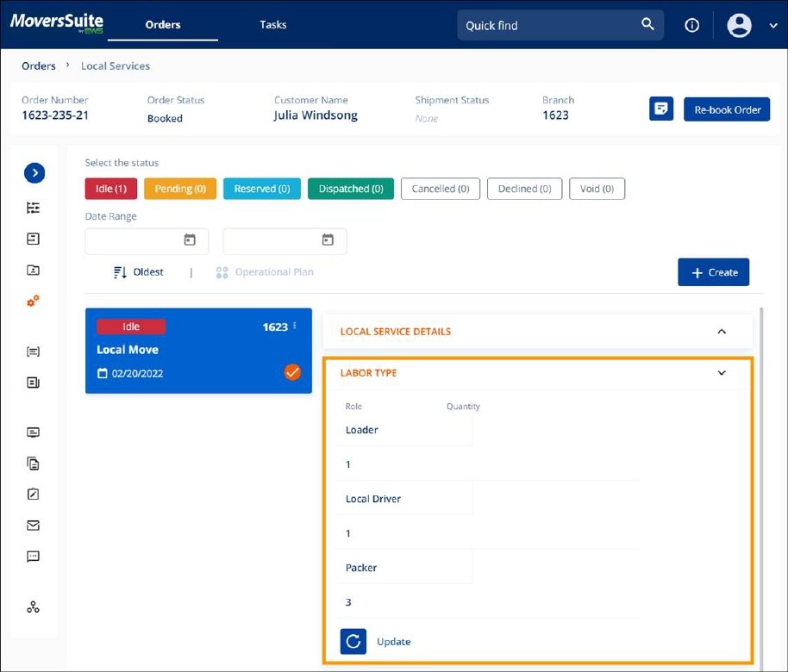
Task: Enable the Cancelled (0) status filter
Action: tap(440, 188)
